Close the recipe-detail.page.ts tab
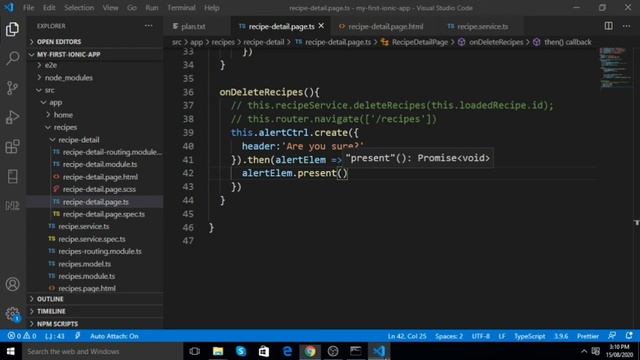 (322, 26)
